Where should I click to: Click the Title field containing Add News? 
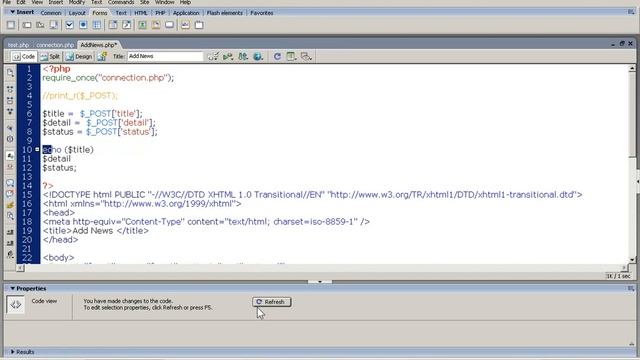[165, 56]
